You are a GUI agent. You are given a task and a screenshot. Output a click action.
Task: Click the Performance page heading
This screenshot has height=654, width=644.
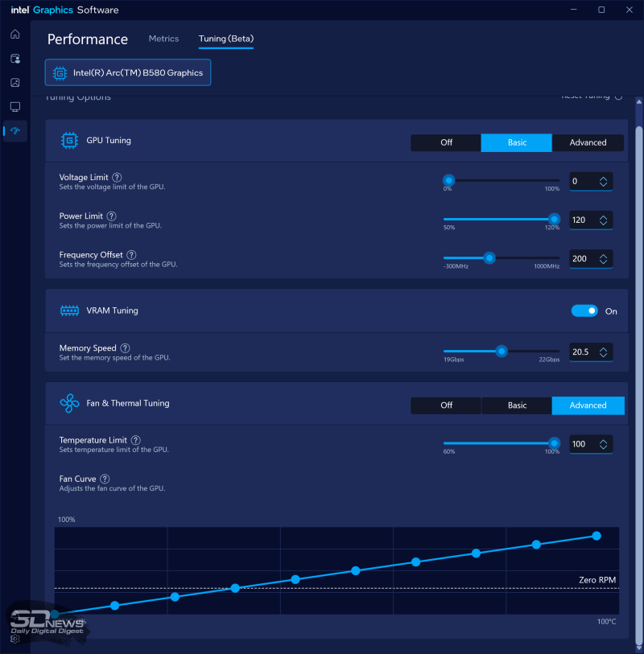pos(87,39)
